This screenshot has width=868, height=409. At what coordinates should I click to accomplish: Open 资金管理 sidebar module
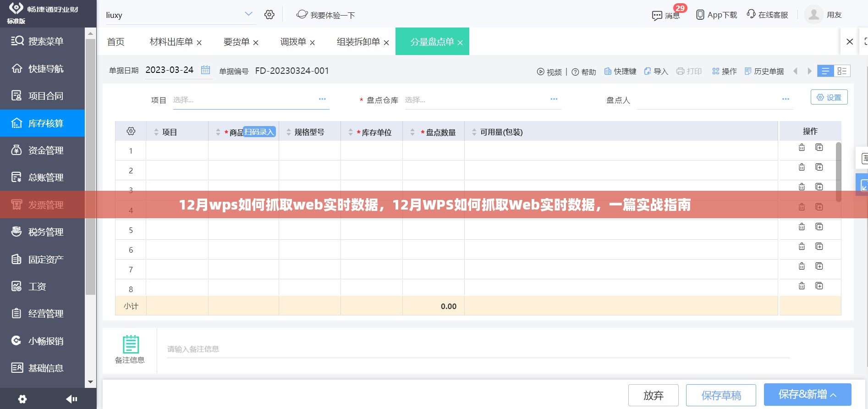coord(42,150)
